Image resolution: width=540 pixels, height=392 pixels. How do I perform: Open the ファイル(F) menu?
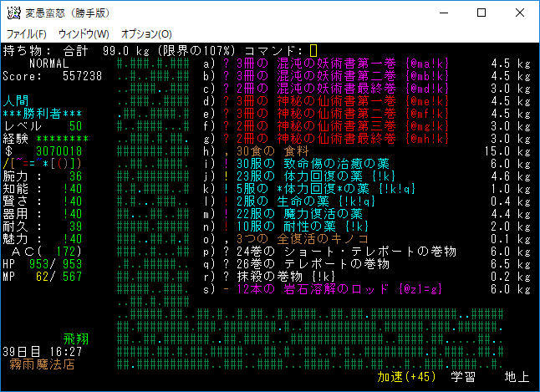point(27,34)
